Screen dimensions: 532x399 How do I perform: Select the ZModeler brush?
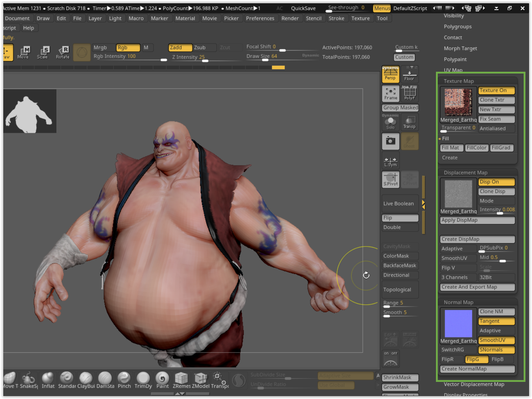(x=201, y=380)
